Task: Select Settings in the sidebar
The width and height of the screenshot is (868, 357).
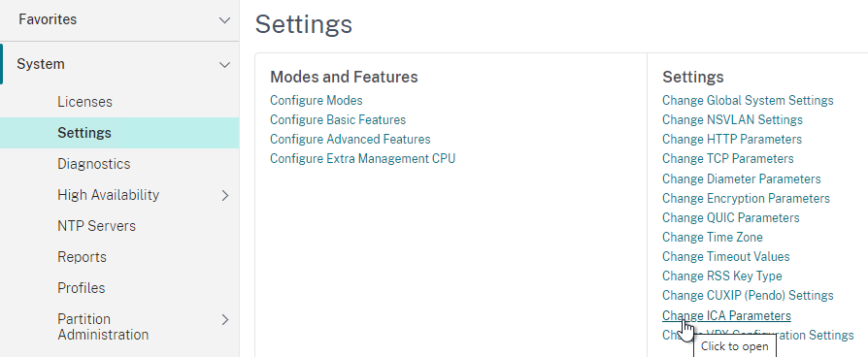Action: [x=84, y=133]
